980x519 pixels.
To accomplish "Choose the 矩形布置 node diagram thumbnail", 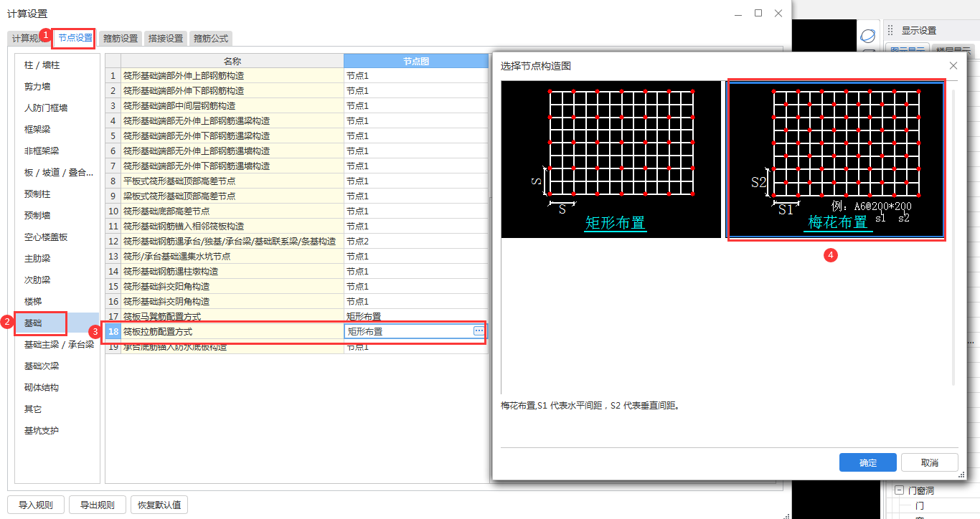I will coord(611,159).
